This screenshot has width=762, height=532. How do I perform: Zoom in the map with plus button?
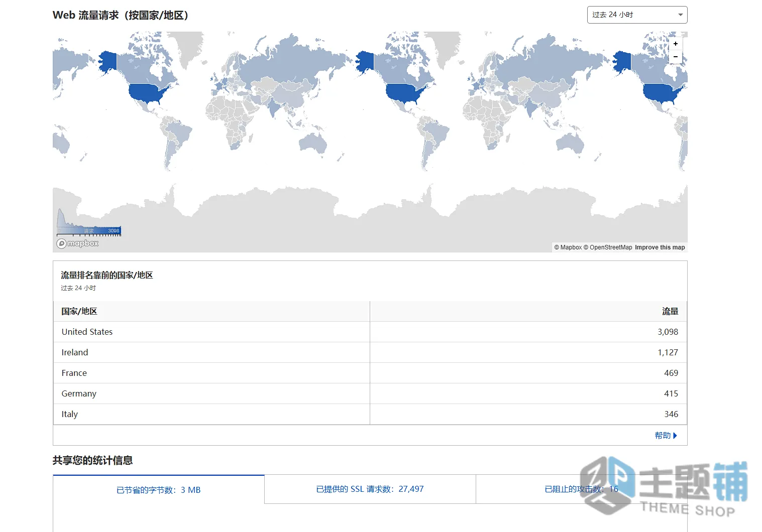[x=676, y=44]
